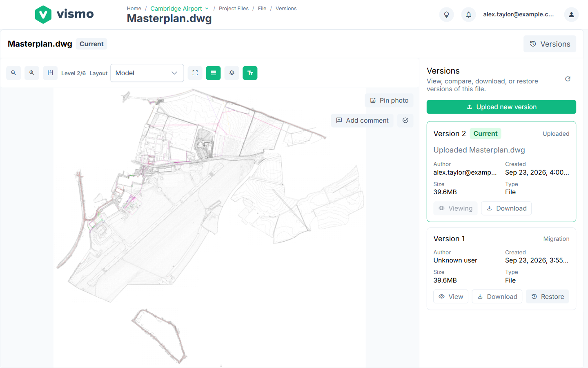Refresh the versions list
This screenshot has width=588, height=368.
(568, 79)
